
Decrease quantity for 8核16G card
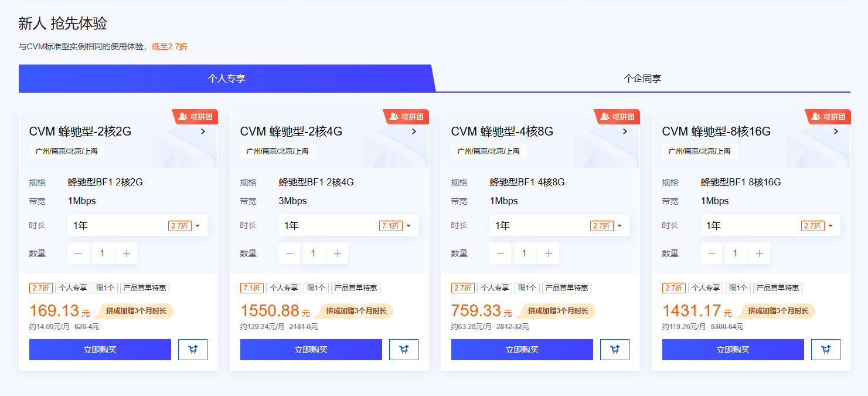pos(712,253)
